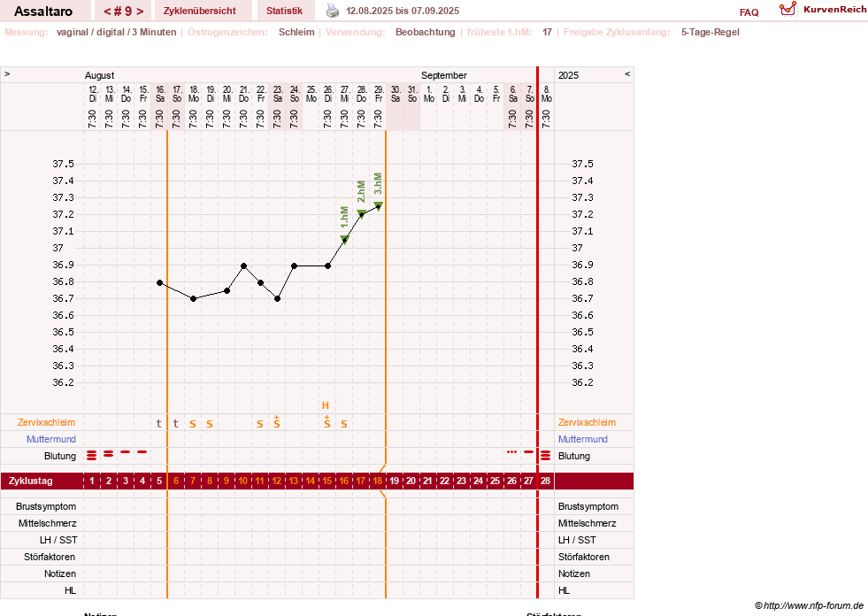
Task: Click the 3.hM temperature marker
Action: tap(378, 205)
